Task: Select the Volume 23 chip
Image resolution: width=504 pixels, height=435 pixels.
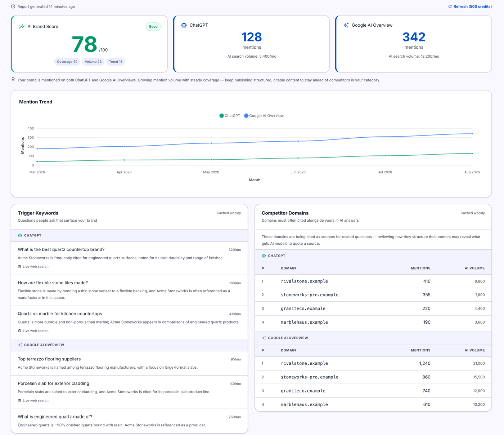Action: [x=93, y=62]
